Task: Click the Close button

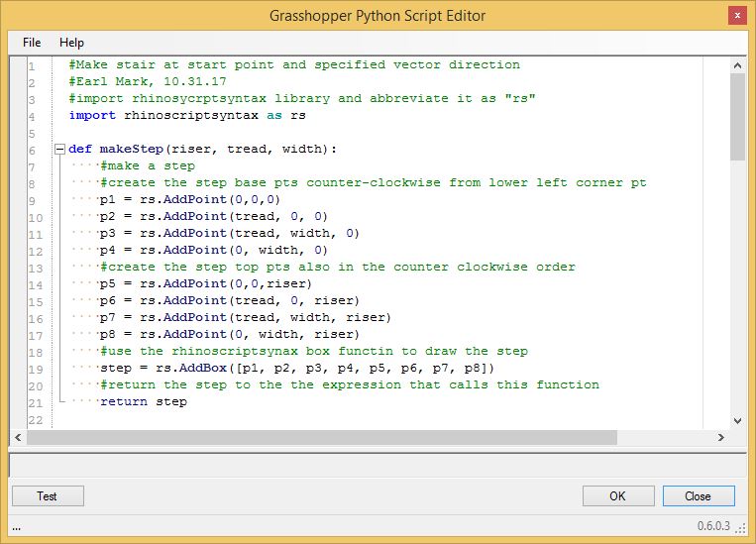Action: 699,495
